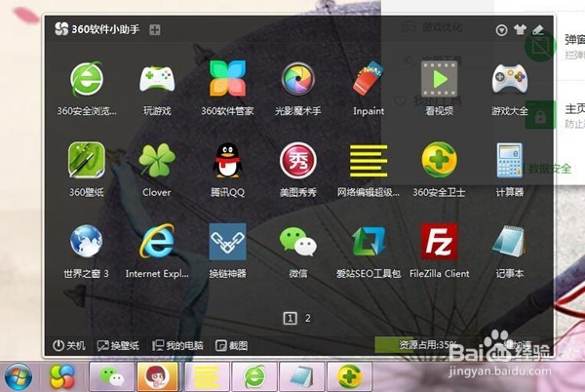Switch to page 2
Screen dimensions: 585x392
pos(308,318)
